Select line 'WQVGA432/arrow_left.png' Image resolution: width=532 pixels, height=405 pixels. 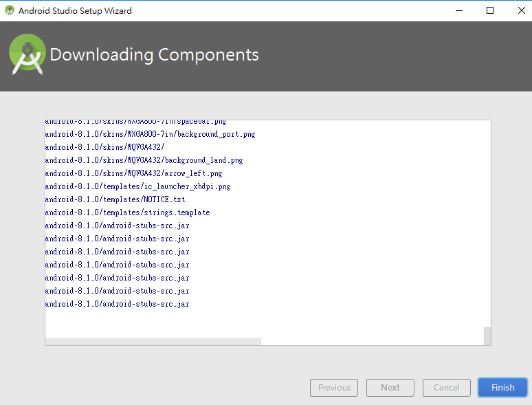coord(133,173)
